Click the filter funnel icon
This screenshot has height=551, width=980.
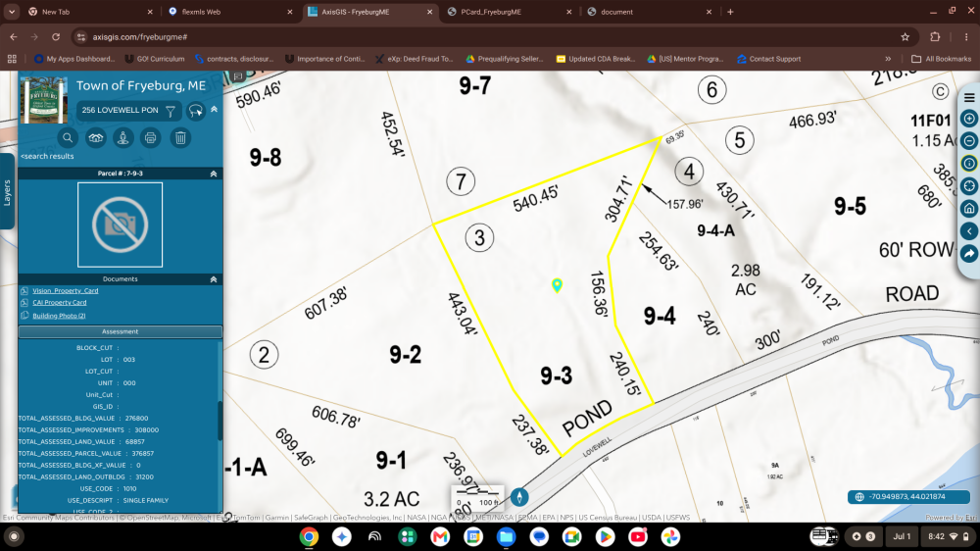click(170, 111)
